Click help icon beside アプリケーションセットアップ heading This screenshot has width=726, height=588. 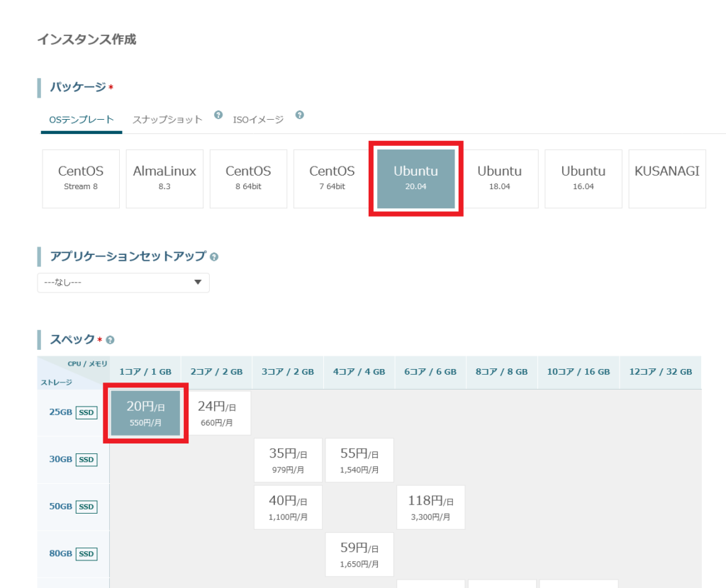coord(214,257)
